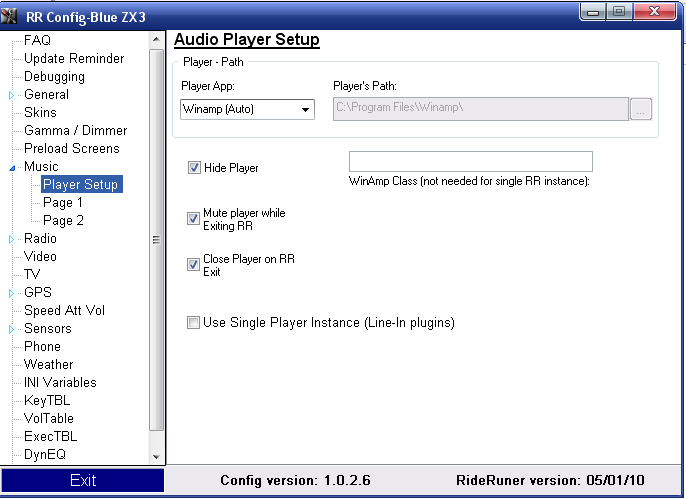The width and height of the screenshot is (686, 498).
Task: Click the Player's Path field
Action: click(481, 109)
